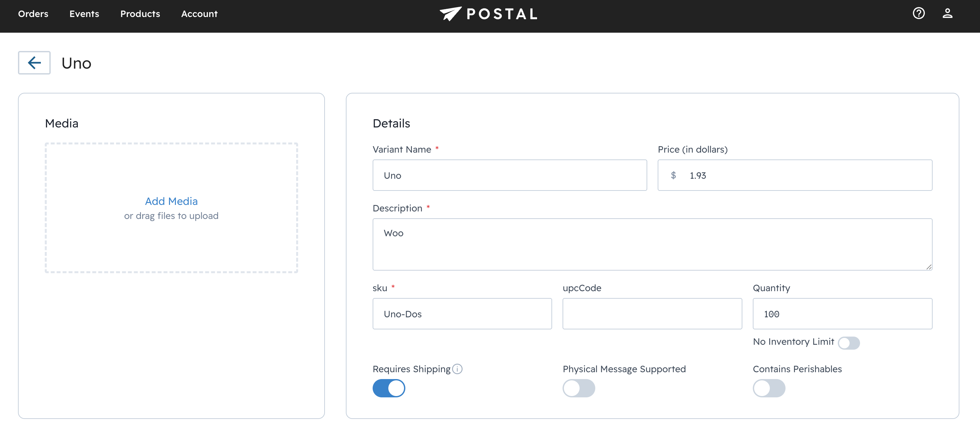Open the user profile icon
980x432 pixels.
click(x=947, y=14)
